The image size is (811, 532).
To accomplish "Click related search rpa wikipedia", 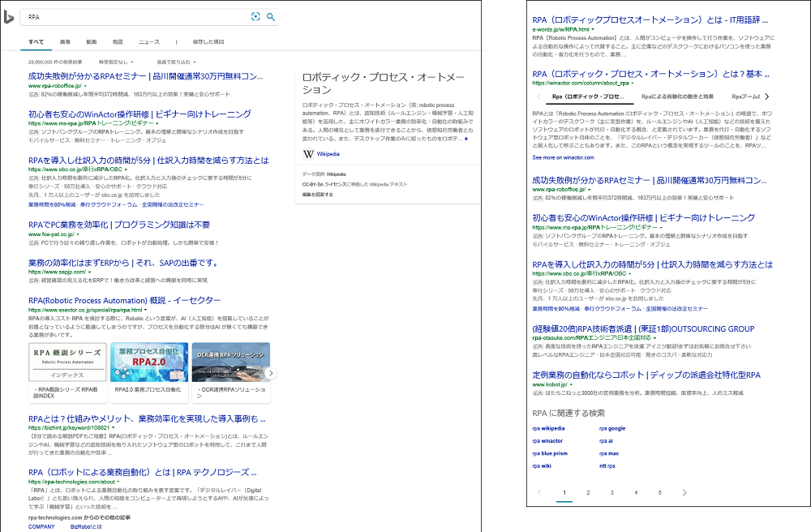I will coord(548,428).
